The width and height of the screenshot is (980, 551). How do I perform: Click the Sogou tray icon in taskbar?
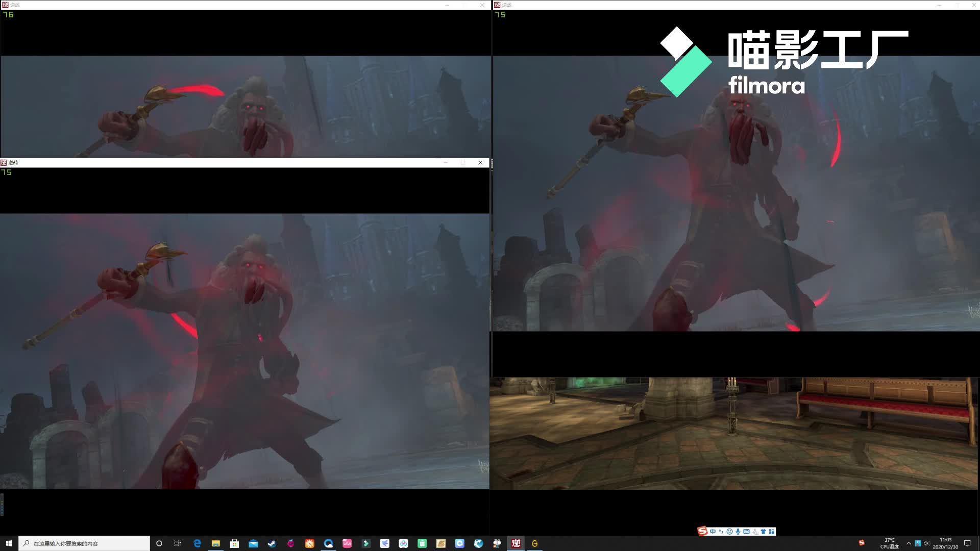862,543
